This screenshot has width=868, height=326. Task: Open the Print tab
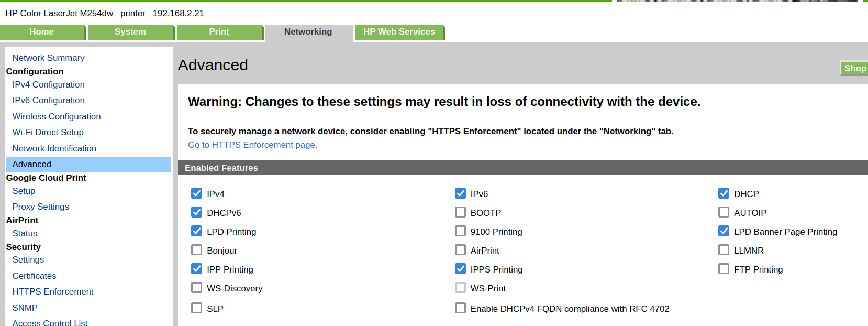[219, 32]
